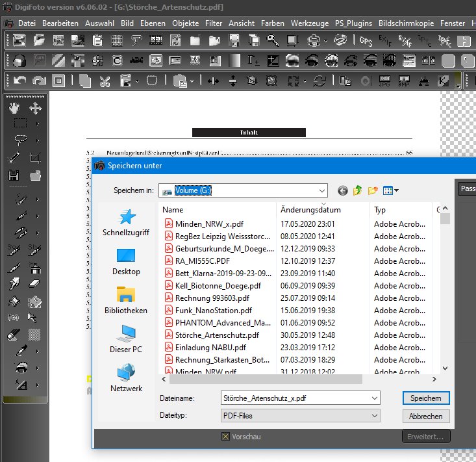Click the Abbrechen button

[425, 416]
